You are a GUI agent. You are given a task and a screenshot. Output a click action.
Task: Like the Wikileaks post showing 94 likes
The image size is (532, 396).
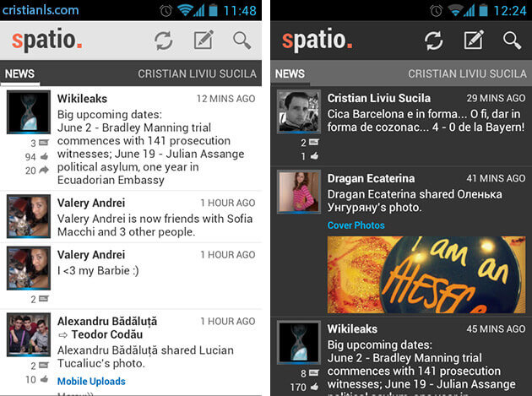45,156
